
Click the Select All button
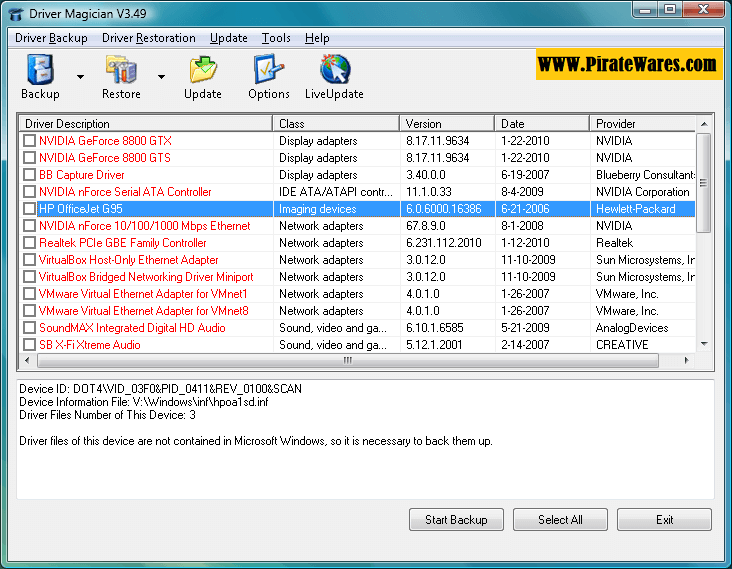(x=560, y=520)
